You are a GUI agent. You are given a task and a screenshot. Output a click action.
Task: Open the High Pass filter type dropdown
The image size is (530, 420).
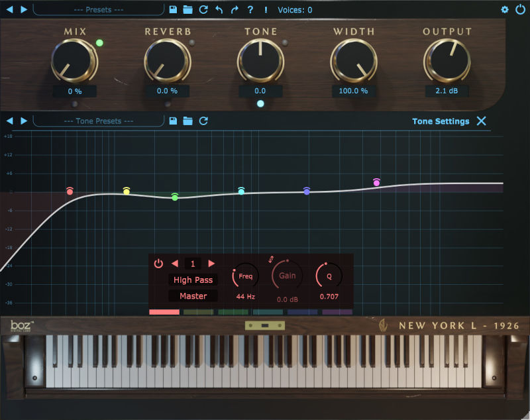point(193,280)
